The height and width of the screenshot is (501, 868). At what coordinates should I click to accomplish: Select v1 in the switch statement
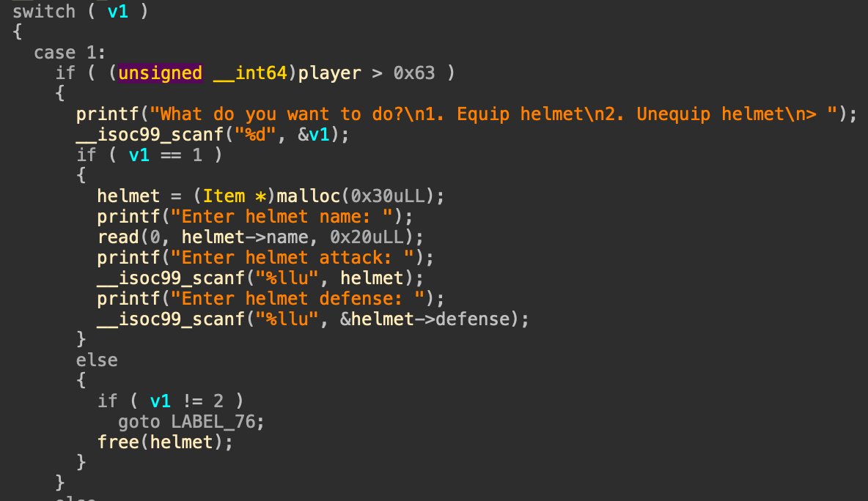[117, 12]
